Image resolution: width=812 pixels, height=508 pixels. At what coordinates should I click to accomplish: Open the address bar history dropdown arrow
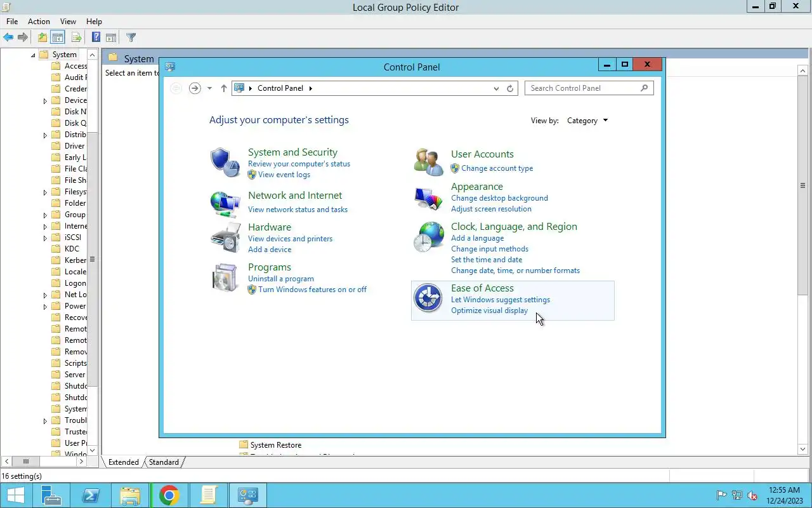click(496, 88)
